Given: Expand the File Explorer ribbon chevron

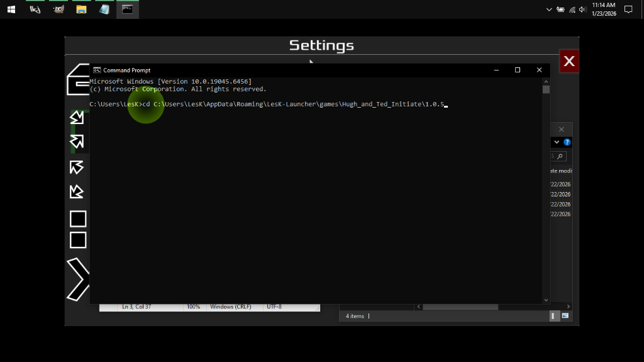Looking at the screenshot, I should (x=557, y=142).
